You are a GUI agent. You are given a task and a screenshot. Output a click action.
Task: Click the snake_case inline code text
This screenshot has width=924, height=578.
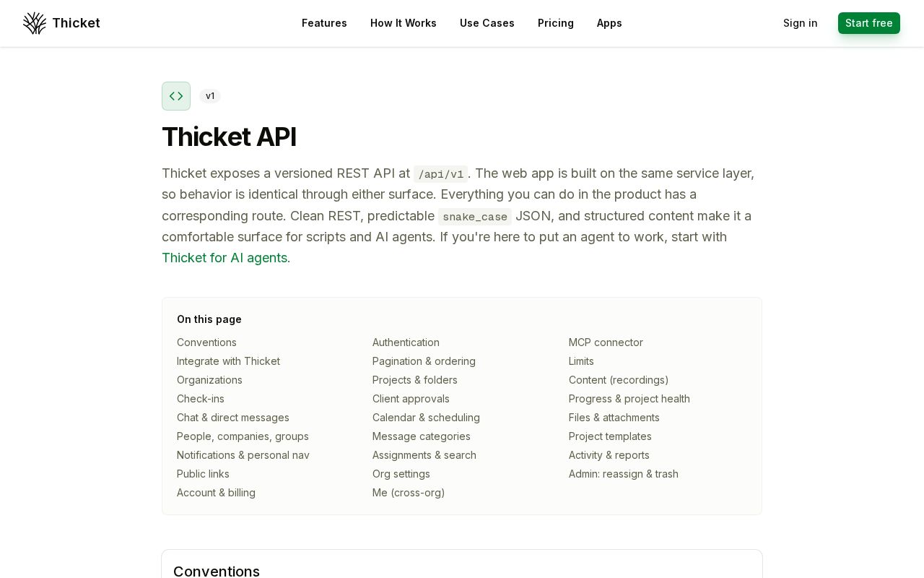475,217
